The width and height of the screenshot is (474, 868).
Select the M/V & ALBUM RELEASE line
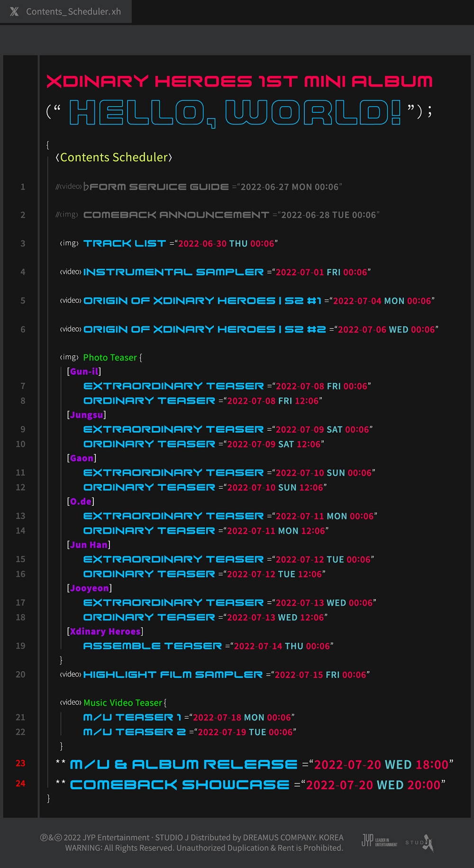click(x=183, y=765)
